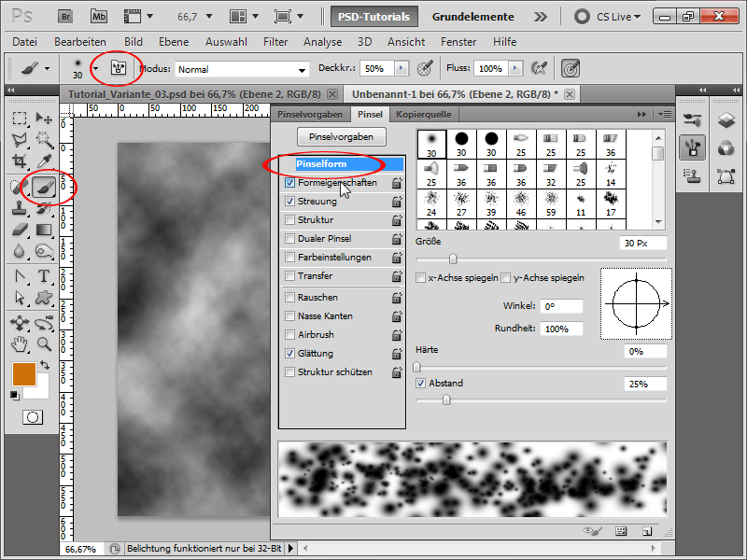The image size is (747, 560).
Task: Uncheck the Abstand checkbox
Action: pyautogui.click(x=421, y=384)
